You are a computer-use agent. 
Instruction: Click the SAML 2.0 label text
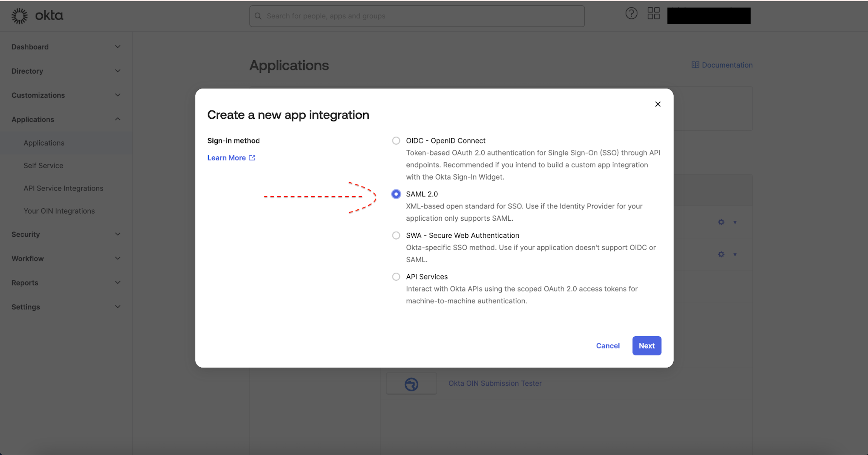point(422,194)
